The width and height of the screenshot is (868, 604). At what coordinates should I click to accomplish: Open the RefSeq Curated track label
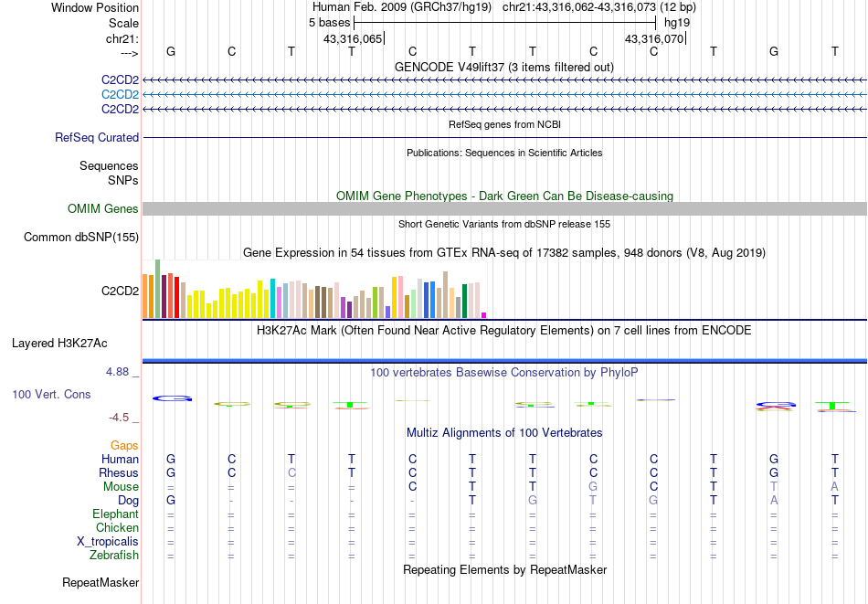(x=97, y=137)
